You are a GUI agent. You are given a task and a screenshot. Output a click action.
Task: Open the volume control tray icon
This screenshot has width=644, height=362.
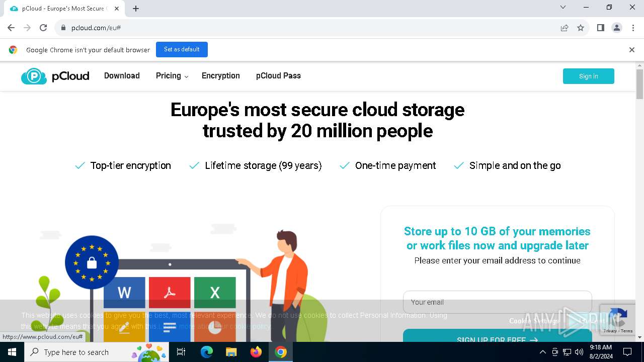(579, 352)
